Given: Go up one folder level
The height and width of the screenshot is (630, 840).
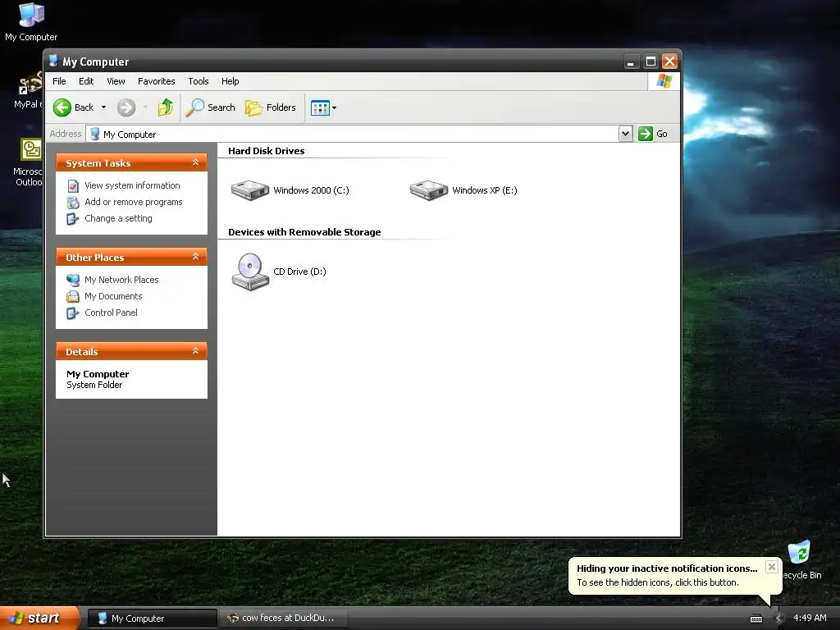Looking at the screenshot, I should click(166, 107).
